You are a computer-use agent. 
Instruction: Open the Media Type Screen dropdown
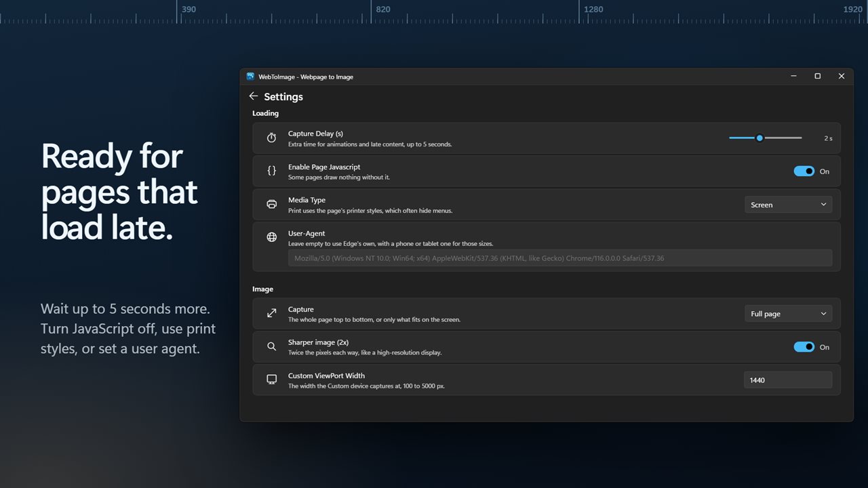(x=788, y=205)
